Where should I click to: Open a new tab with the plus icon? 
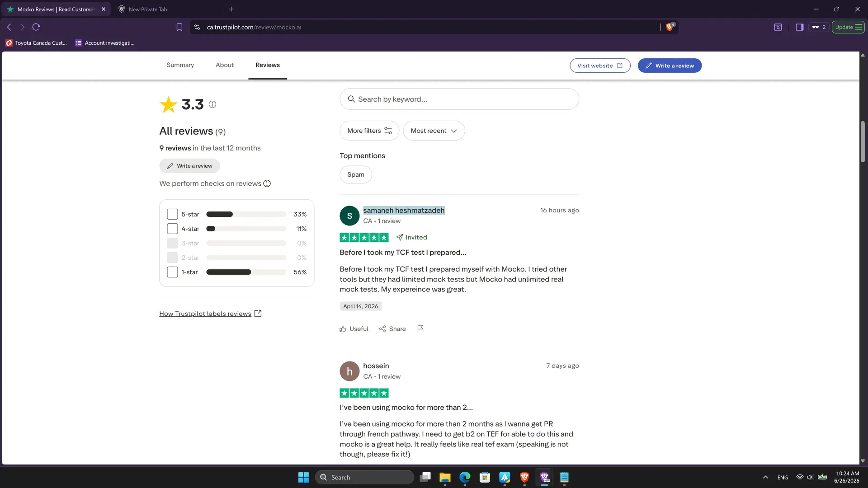[231, 9]
